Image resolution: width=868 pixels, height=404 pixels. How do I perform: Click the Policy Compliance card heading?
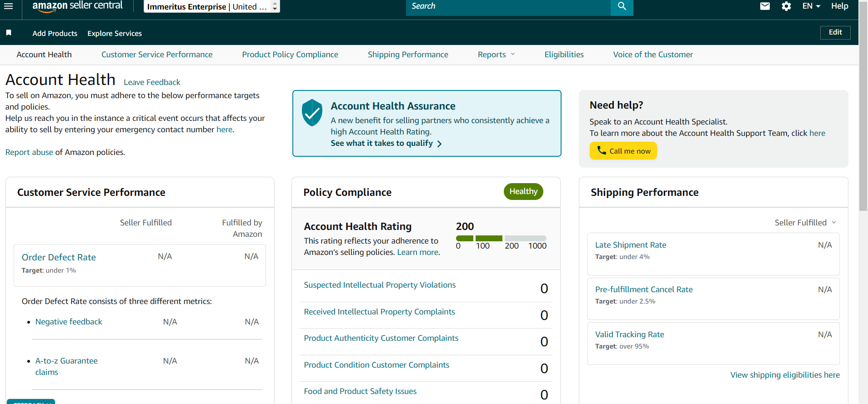click(x=347, y=192)
